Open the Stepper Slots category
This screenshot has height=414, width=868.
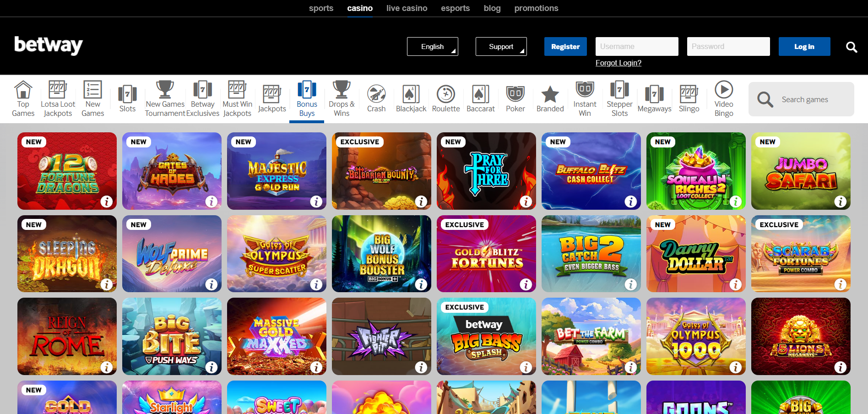coord(619,99)
